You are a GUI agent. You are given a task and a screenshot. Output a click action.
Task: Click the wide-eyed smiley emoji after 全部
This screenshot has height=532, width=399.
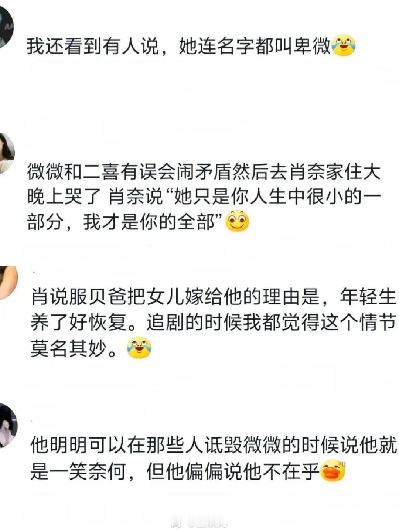pos(237,221)
